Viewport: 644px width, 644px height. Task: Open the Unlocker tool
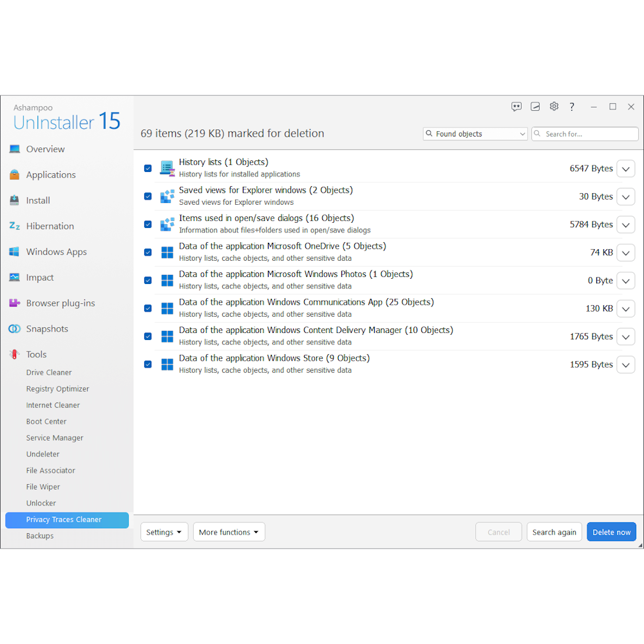(x=41, y=503)
